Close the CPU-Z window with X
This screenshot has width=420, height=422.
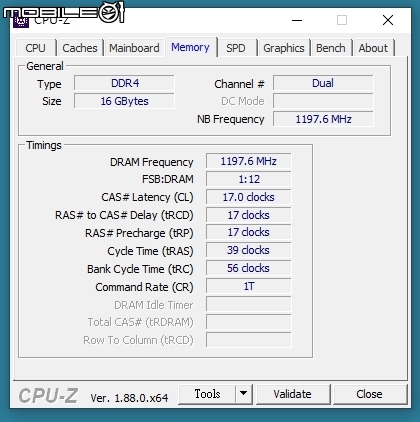[388, 20]
